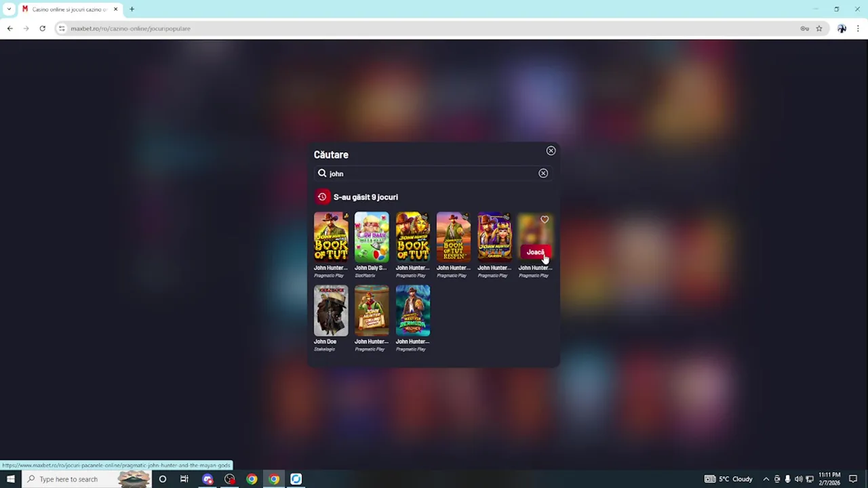The image size is (868, 488).
Task: Bookmark this page with star icon
Action: [x=819, y=28]
